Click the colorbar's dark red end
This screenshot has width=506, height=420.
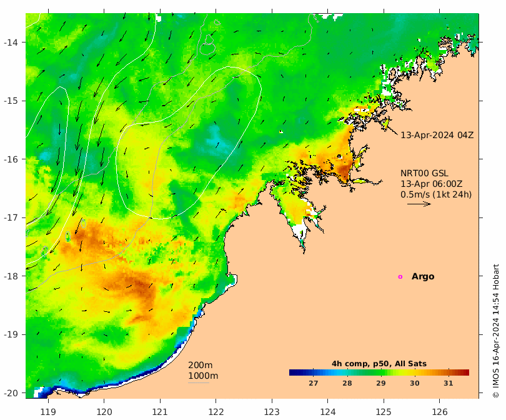coord(465,372)
